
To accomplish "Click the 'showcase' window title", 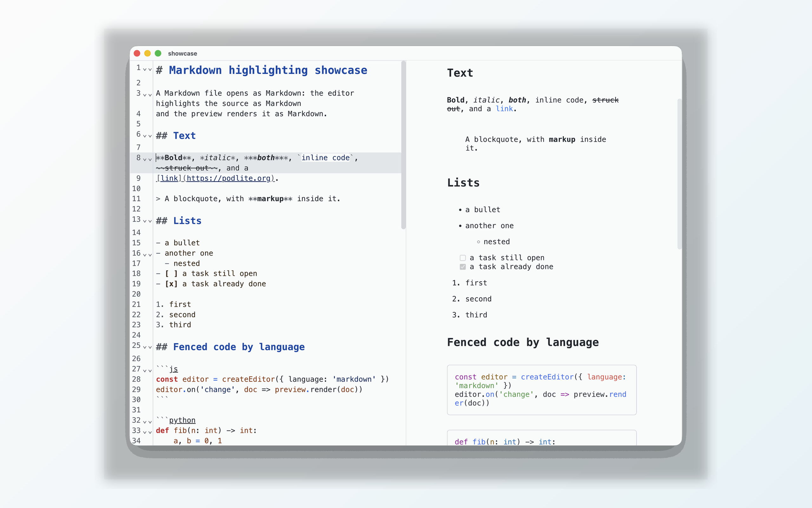I will [x=182, y=53].
